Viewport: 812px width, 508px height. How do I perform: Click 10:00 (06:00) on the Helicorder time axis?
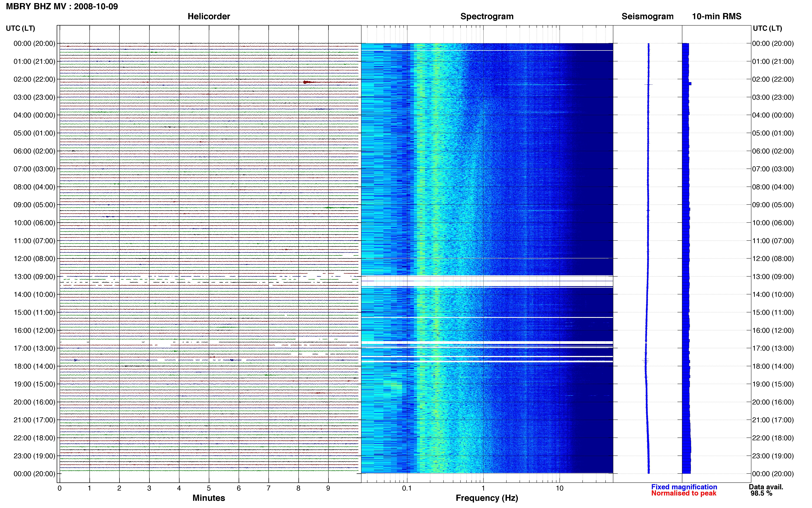point(34,223)
